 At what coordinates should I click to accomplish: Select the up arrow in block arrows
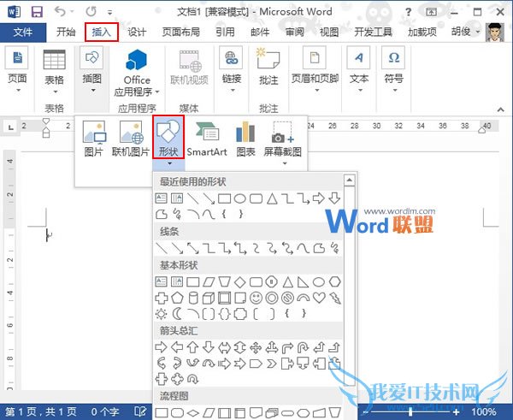tap(192, 347)
